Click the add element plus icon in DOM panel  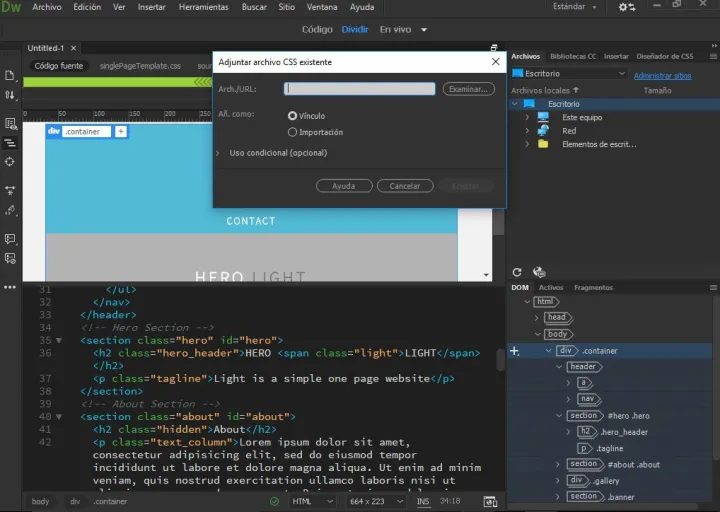click(x=514, y=351)
